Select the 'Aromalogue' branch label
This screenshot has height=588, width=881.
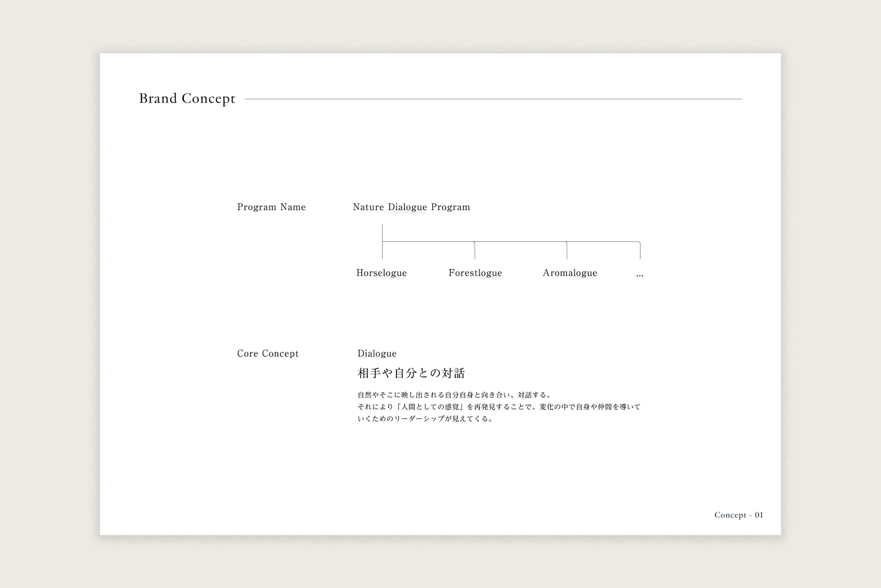coord(570,273)
